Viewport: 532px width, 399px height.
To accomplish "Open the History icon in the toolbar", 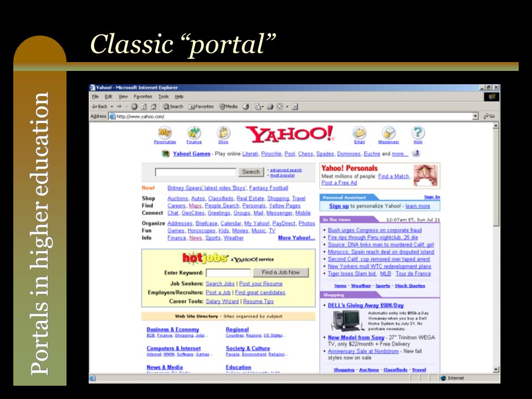I will point(245,106).
